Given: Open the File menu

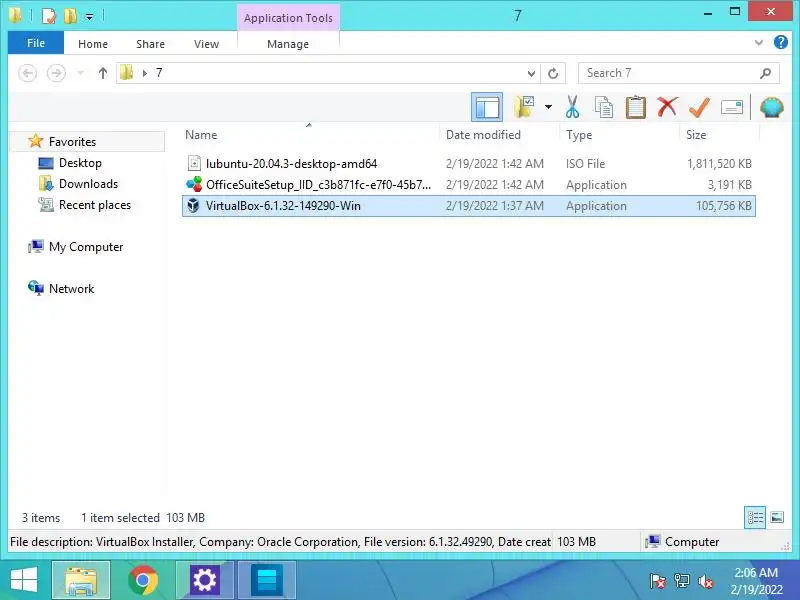Looking at the screenshot, I should pyautogui.click(x=36, y=43).
